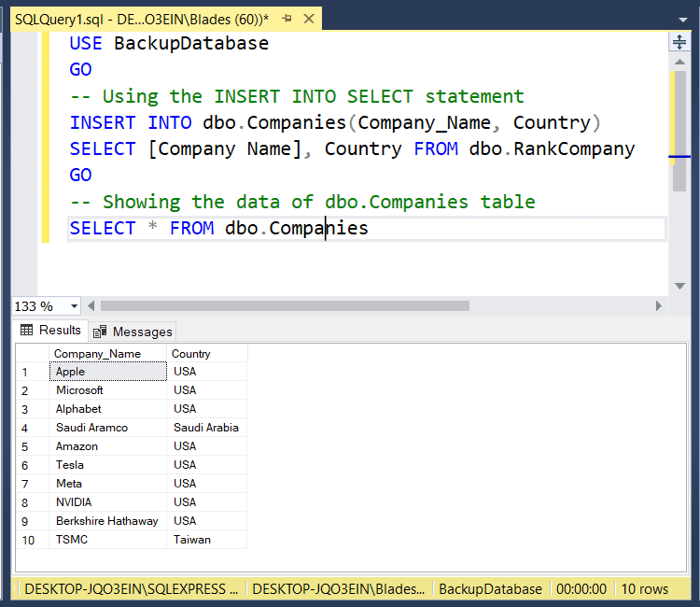Click the USA cell in NVIDIA row
This screenshot has height=607, width=700.
pyautogui.click(x=207, y=502)
